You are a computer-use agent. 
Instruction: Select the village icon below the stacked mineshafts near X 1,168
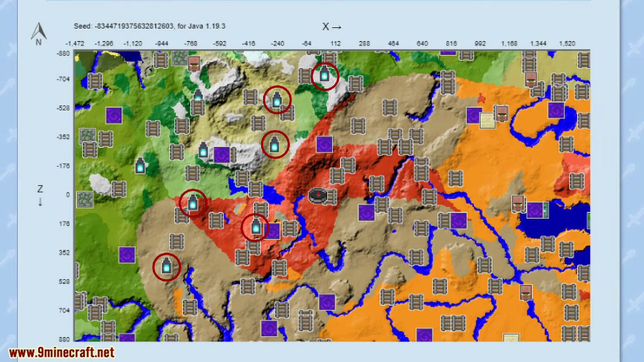tap(531, 79)
